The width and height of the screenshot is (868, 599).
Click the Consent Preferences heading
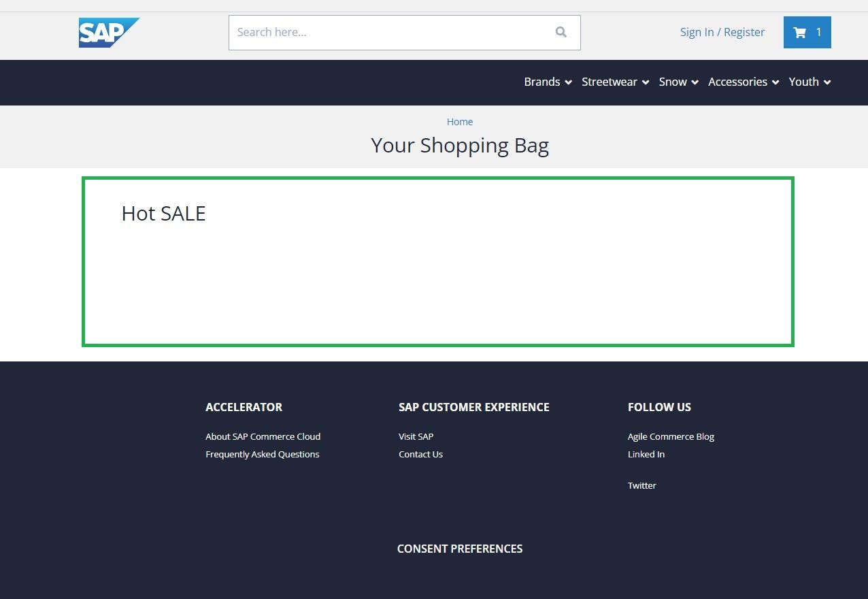click(460, 549)
